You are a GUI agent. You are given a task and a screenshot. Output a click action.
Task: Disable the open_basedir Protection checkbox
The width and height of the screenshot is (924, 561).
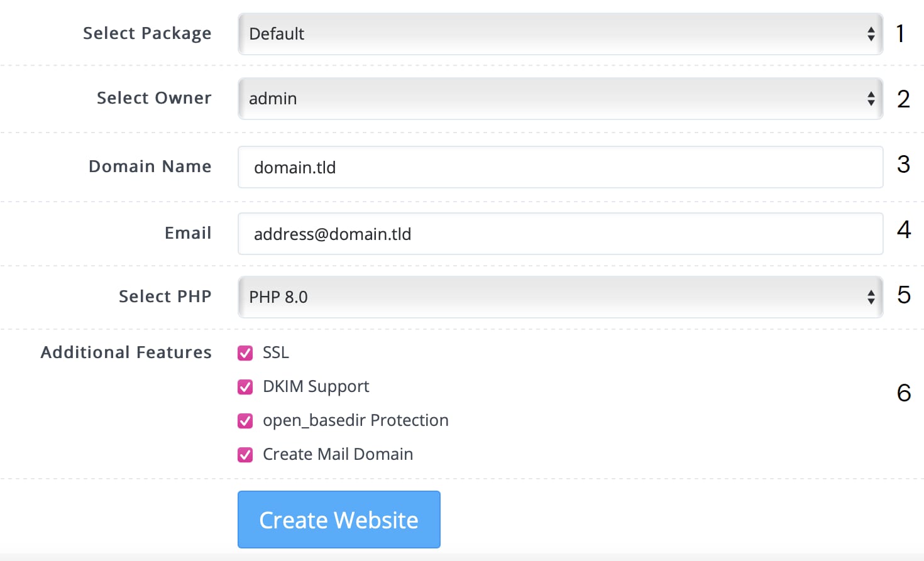(245, 421)
